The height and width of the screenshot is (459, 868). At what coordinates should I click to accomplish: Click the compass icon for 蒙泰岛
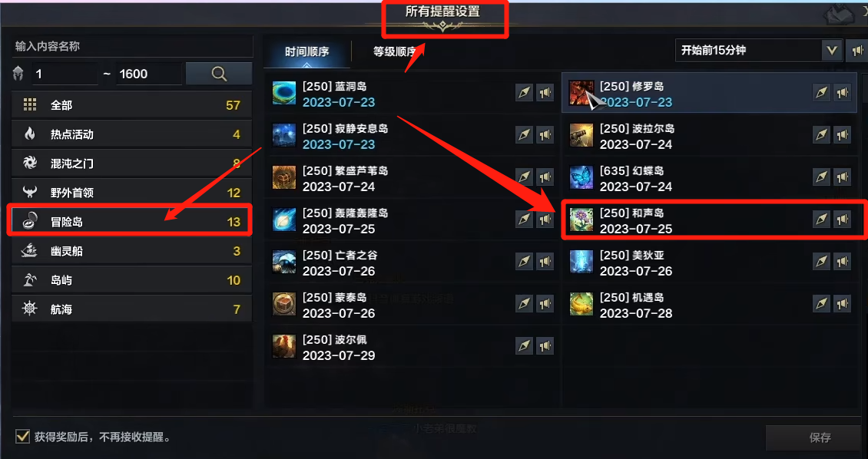[524, 304]
